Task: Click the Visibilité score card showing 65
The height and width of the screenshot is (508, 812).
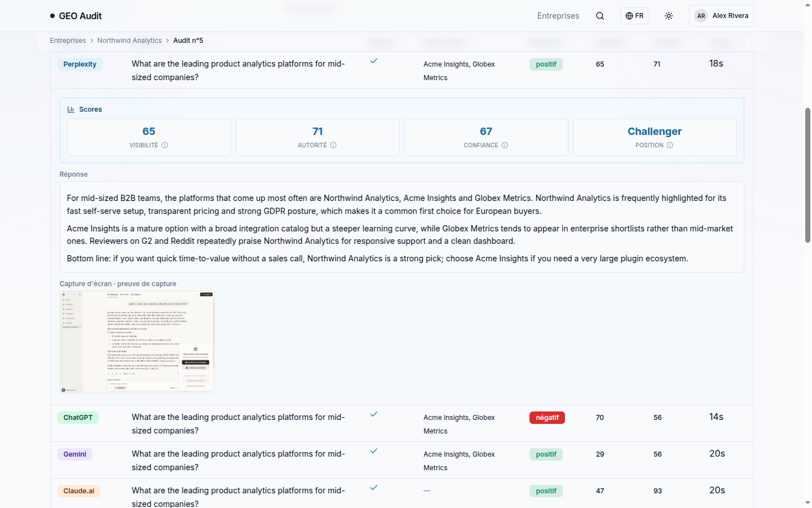Action: click(x=149, y=137)
